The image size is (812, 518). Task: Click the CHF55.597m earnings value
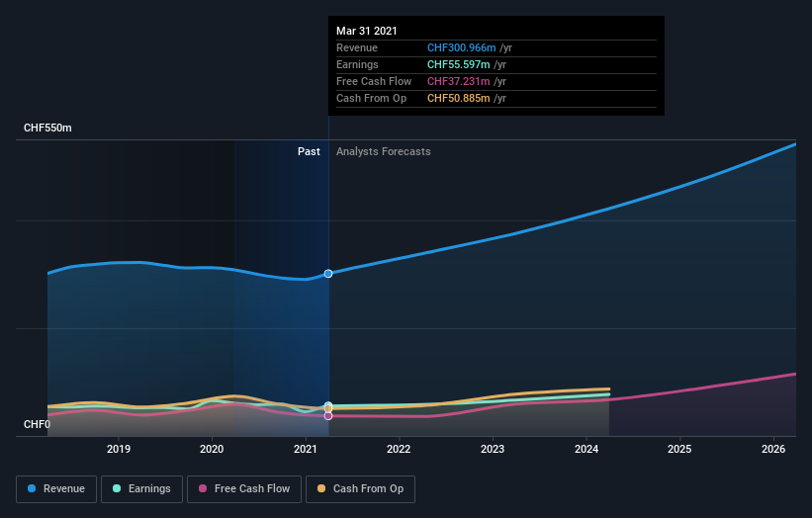click(458, 64)
